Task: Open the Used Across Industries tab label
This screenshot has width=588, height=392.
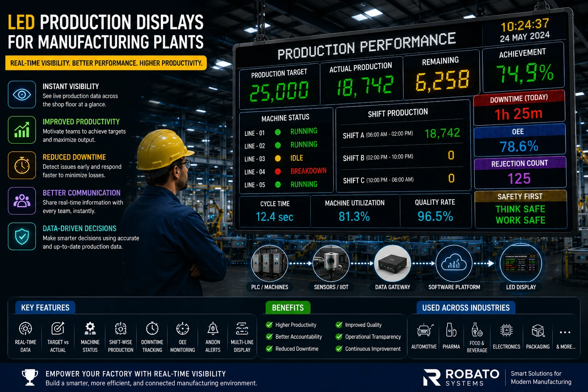Action: click(x=466, y=308)
